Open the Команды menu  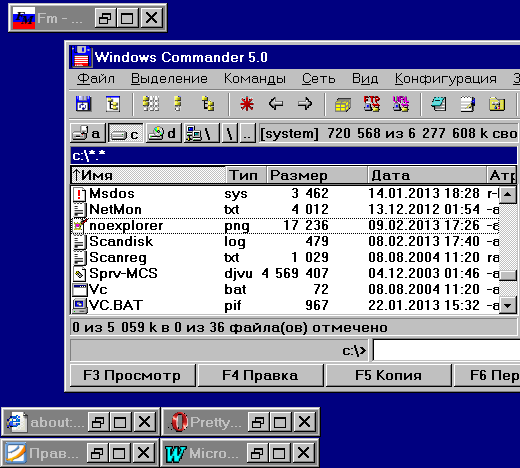click(x=255, y=79)
